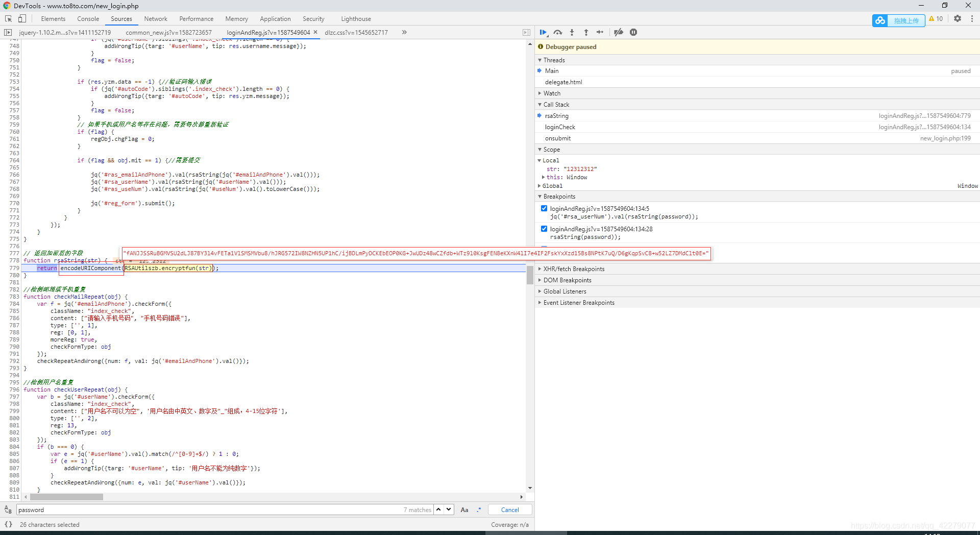The height and width of the screenshot is (535, 980).
Task: Deactivate all breakpoints
Action: point(619,32)
